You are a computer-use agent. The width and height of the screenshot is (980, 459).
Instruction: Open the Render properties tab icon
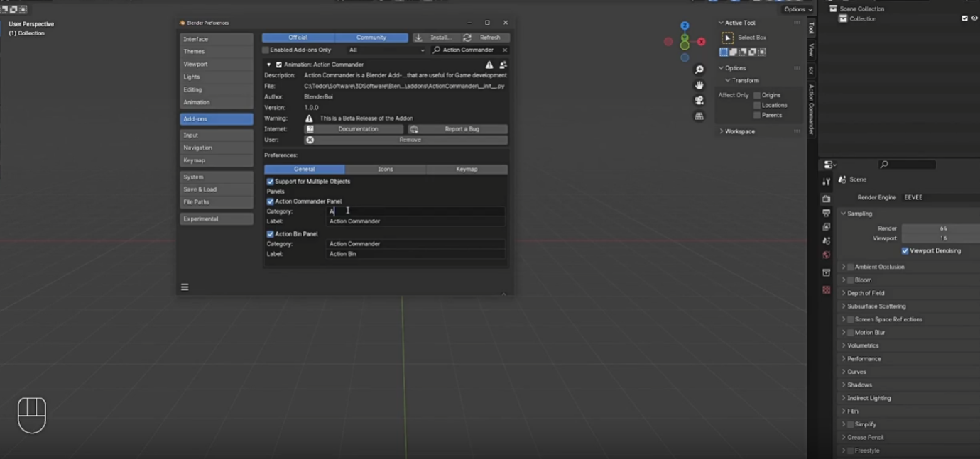[826, 199]
